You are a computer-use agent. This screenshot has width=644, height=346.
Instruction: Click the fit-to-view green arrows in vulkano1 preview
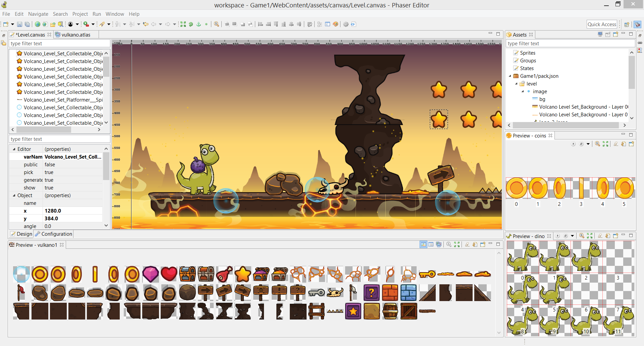tap(457, 244)
